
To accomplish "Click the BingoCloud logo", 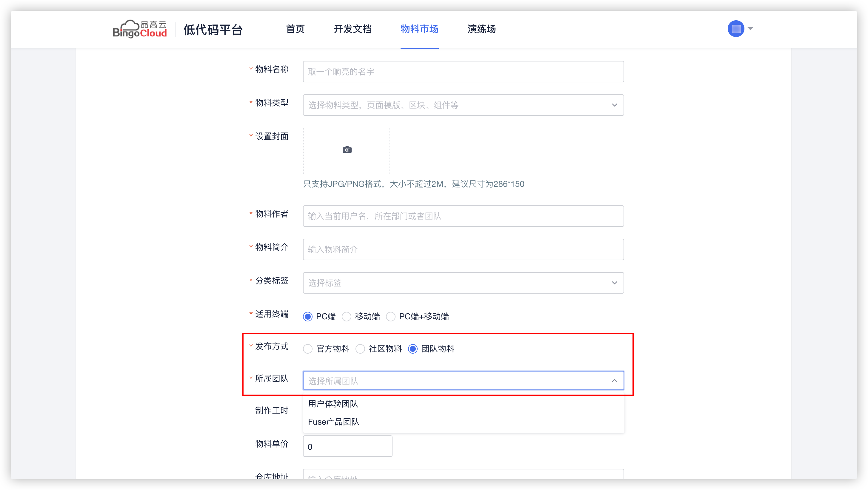I will coord(139,29).
